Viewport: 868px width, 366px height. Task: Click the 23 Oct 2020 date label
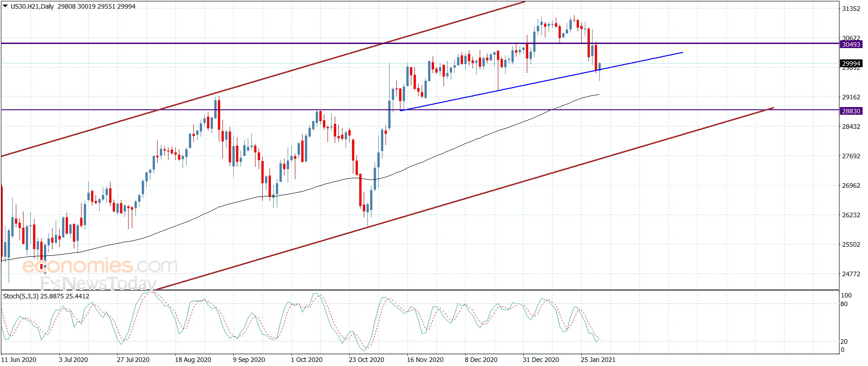[x=366, y=360]
